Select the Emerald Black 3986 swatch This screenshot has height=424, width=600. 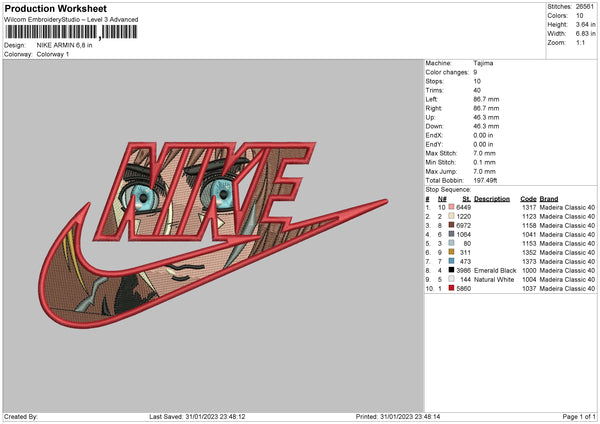coord(452,270)
